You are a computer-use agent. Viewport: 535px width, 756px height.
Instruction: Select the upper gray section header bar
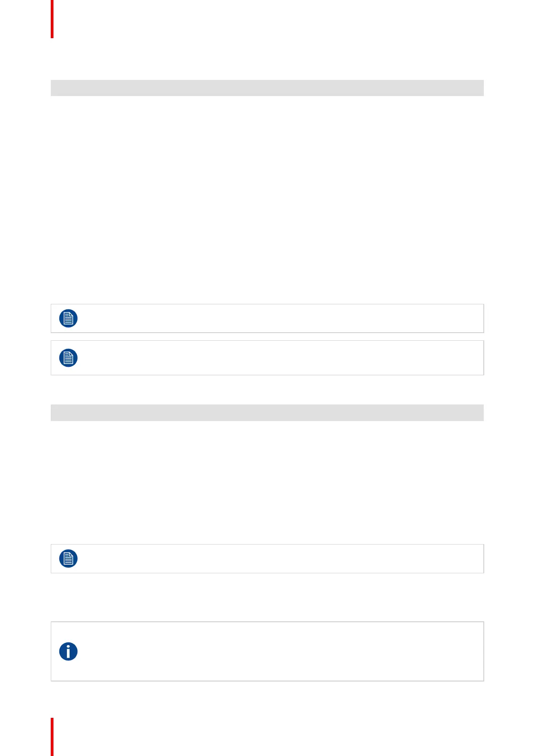[267, 88]
